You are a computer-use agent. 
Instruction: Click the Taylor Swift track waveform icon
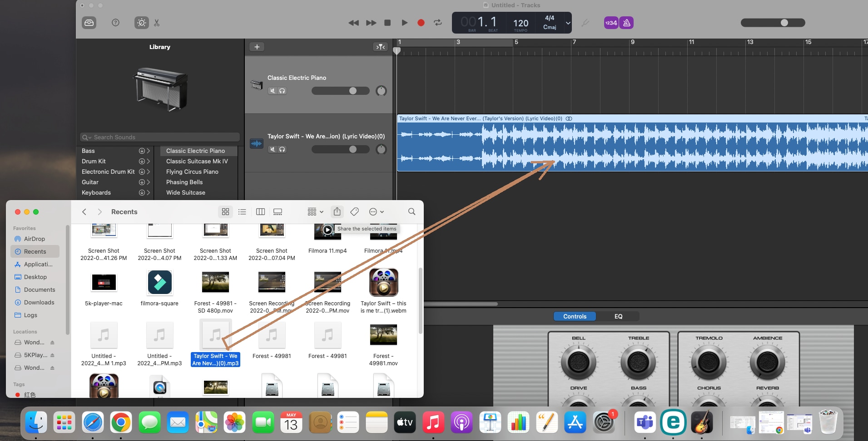pos(257,143)
